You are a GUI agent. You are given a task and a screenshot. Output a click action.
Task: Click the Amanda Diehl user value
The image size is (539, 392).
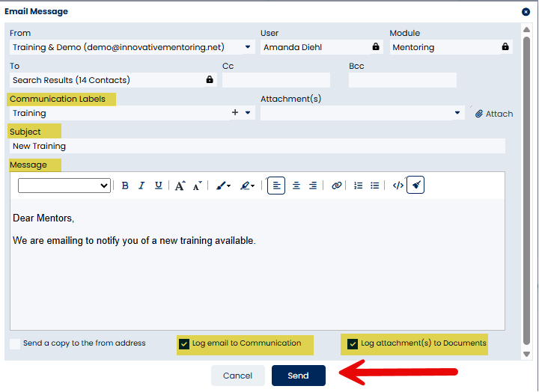(293, 47)
